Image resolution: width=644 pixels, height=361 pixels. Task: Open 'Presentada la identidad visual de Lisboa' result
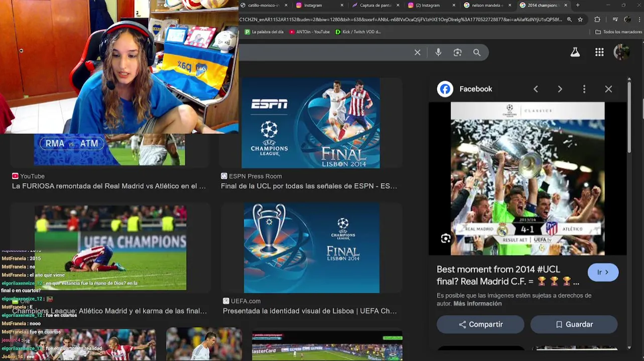tap(310, 311)
